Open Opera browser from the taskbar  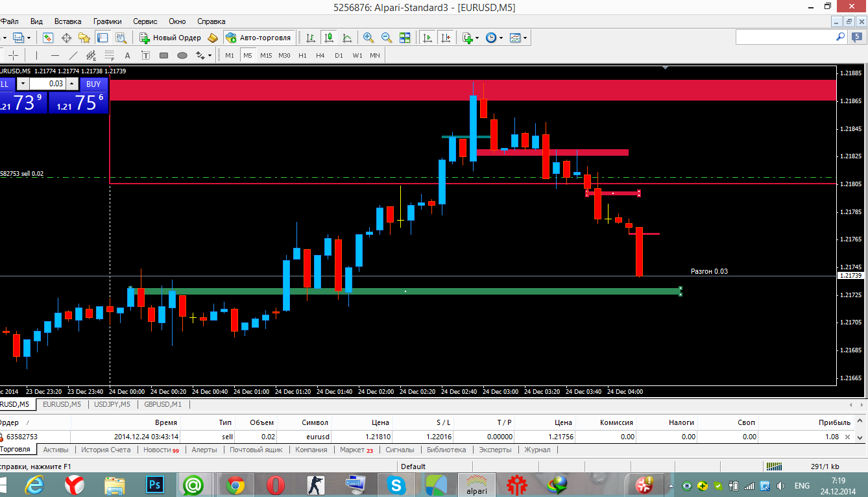point(276,484)
